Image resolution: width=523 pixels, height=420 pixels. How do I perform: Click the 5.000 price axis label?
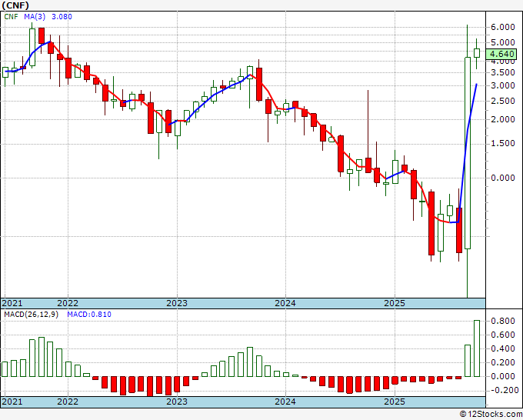(x=503, y=43)
